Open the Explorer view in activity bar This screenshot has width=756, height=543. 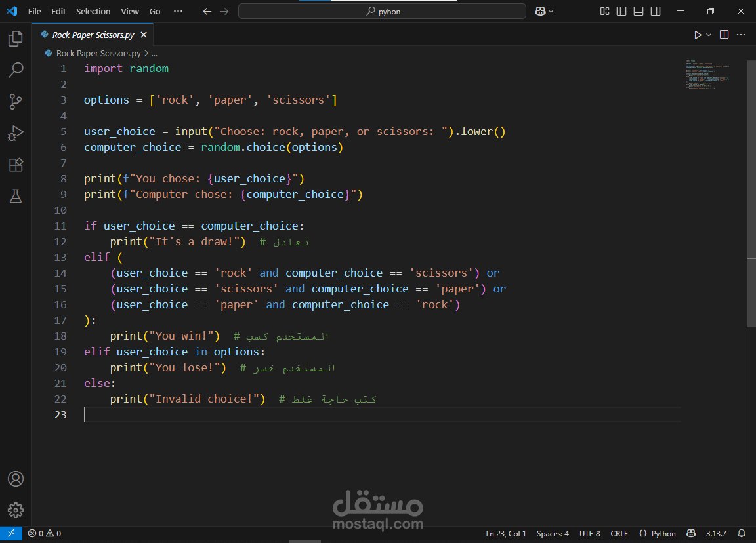16,39
